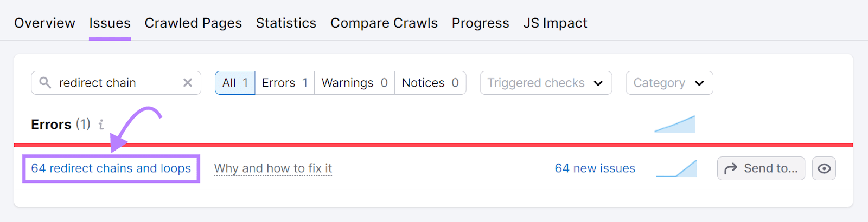Click the search magnifier icon
This screenshot has height=222, width=868.
tap(46, 83)
